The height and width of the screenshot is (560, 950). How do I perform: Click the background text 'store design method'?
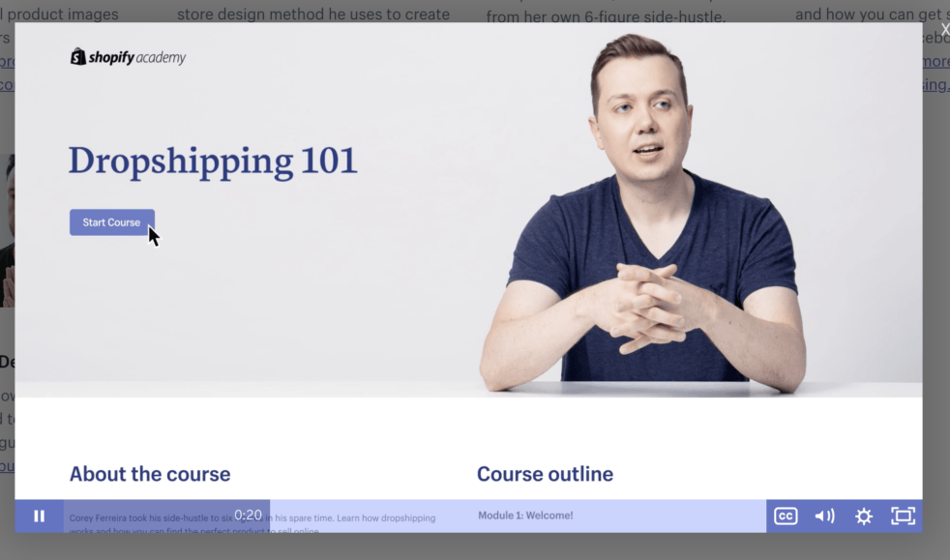point(312,15)
